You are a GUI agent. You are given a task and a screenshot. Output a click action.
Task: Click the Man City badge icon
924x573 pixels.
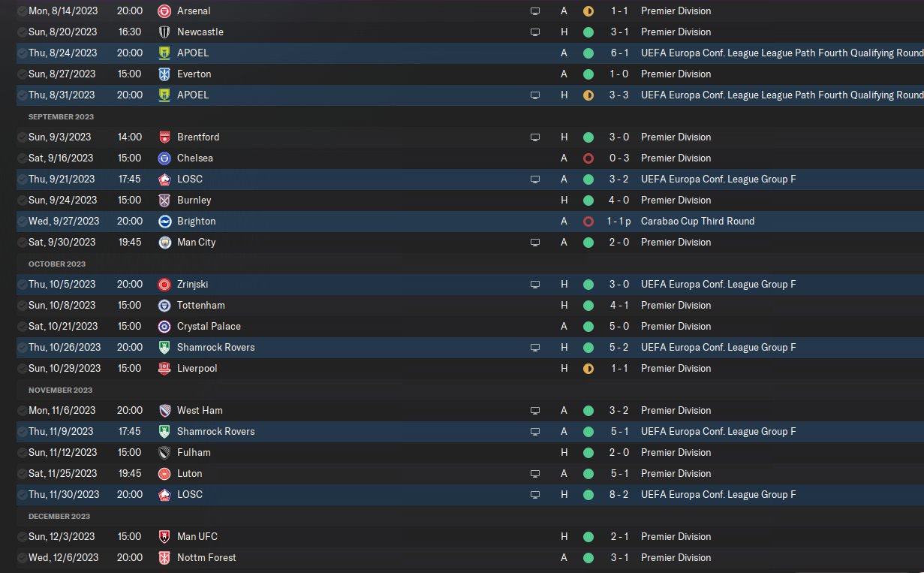[x=164, y=243]
